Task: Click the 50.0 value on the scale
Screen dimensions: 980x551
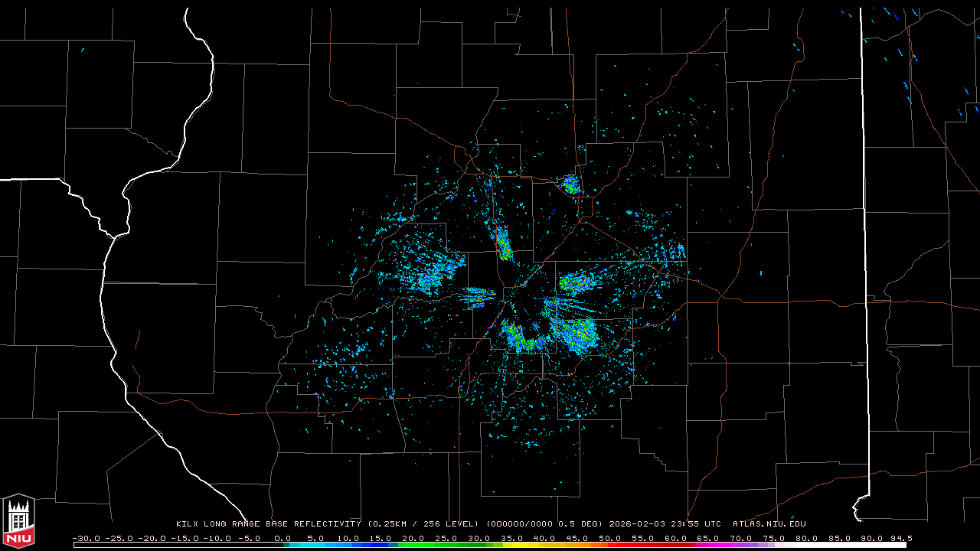Action: (610, 538)
